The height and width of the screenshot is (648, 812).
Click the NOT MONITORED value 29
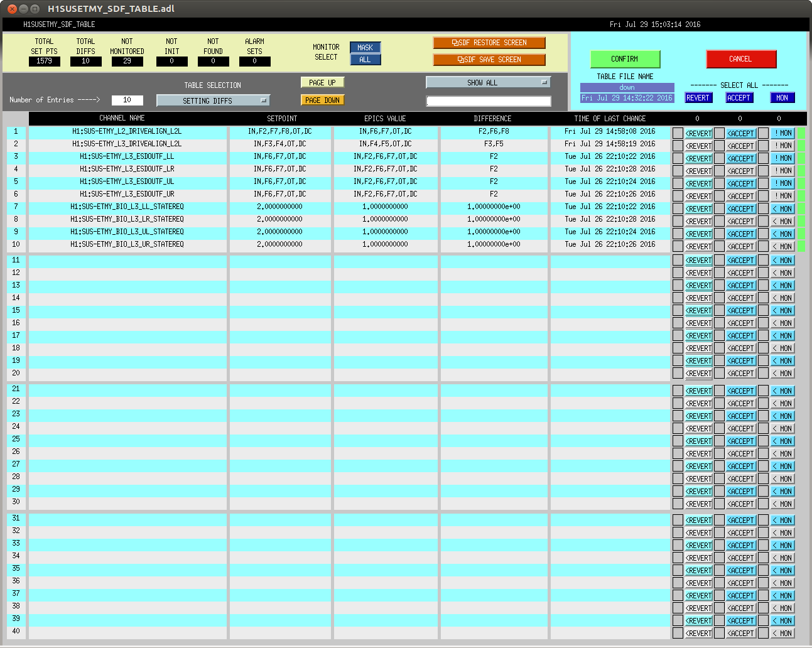coord(127,61)
